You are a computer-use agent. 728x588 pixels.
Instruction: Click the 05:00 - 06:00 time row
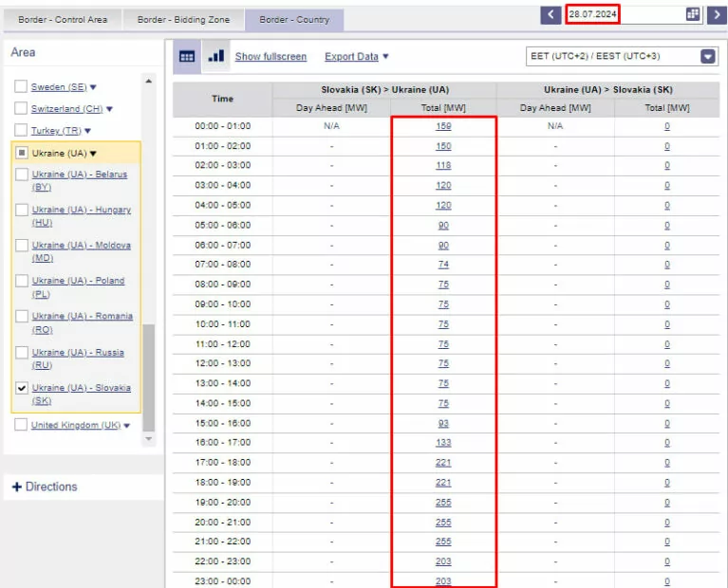(x=222, y=225)
